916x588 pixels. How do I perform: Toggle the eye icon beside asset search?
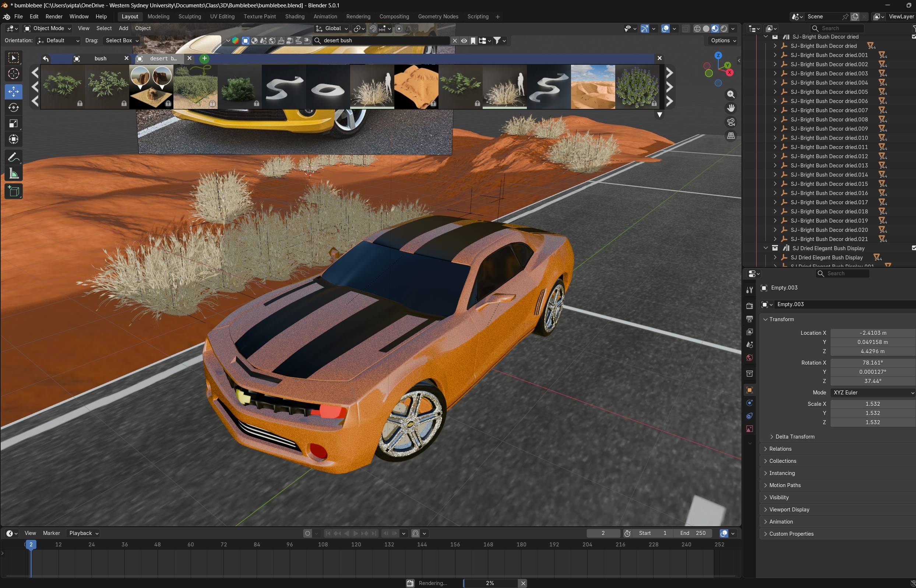(x=464, y=40)
